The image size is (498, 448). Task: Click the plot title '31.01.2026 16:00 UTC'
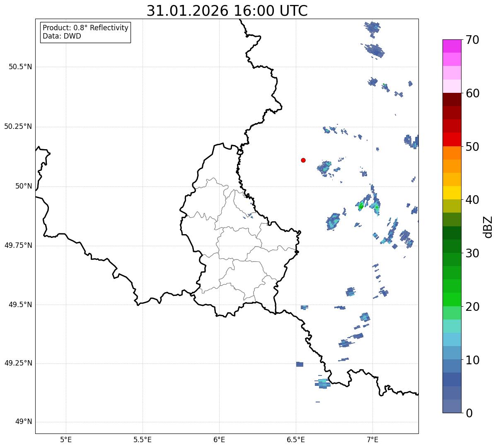[x=227, y=11]
